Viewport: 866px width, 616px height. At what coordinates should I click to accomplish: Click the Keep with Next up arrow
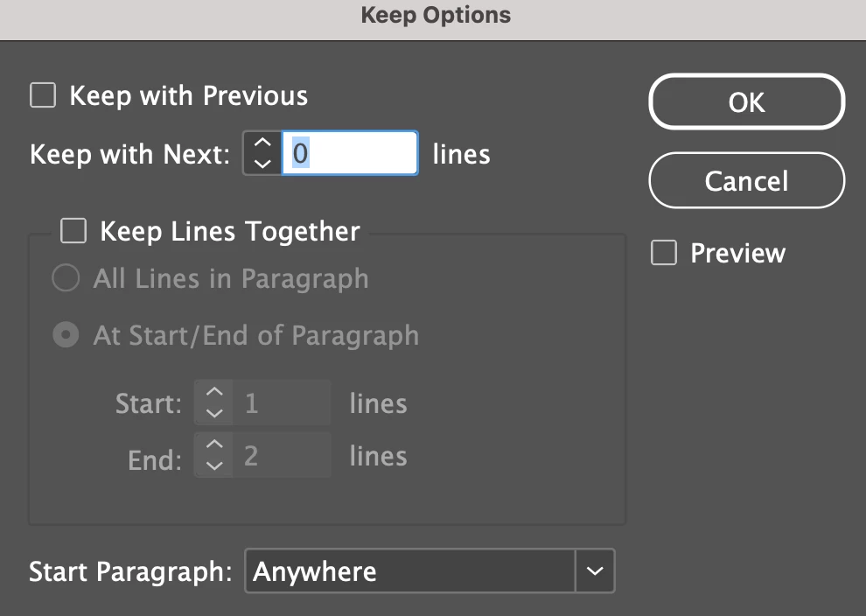point(262,143)
